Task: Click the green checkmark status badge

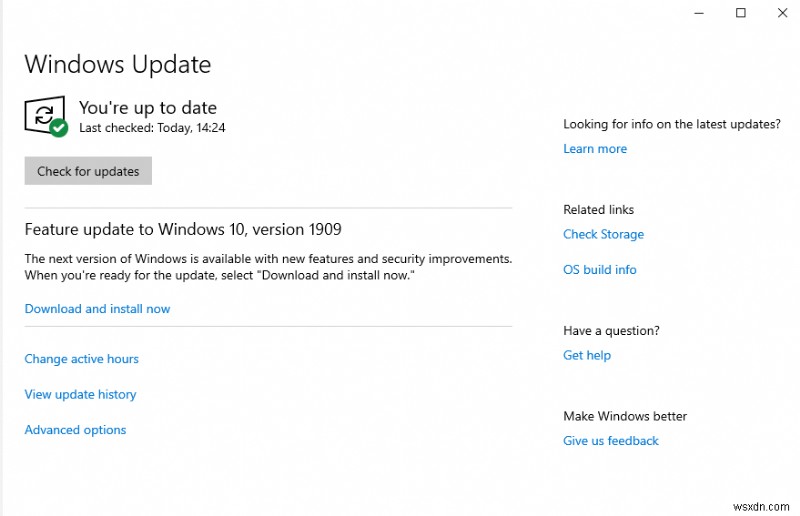Action: [x=59, y=128]
